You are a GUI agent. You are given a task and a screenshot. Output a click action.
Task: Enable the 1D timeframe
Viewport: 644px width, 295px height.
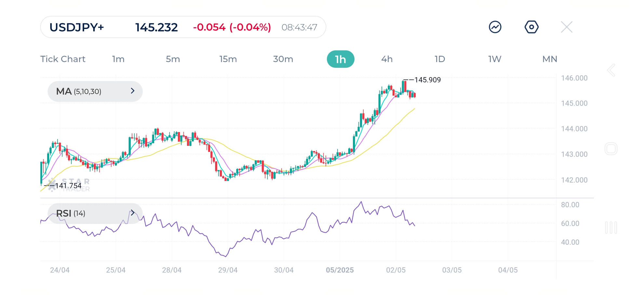pyautogui.click(x=440, y=59)
